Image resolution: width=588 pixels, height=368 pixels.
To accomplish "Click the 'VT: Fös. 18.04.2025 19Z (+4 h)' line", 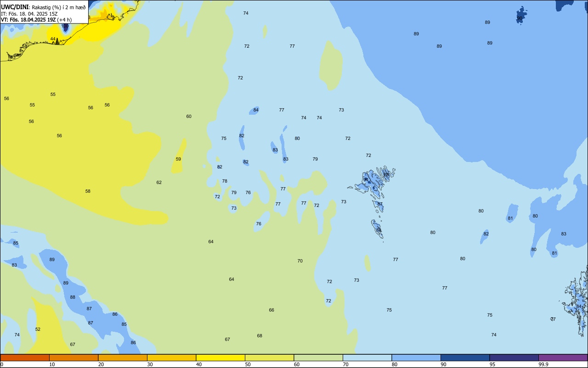I will [x=36, y=20].
